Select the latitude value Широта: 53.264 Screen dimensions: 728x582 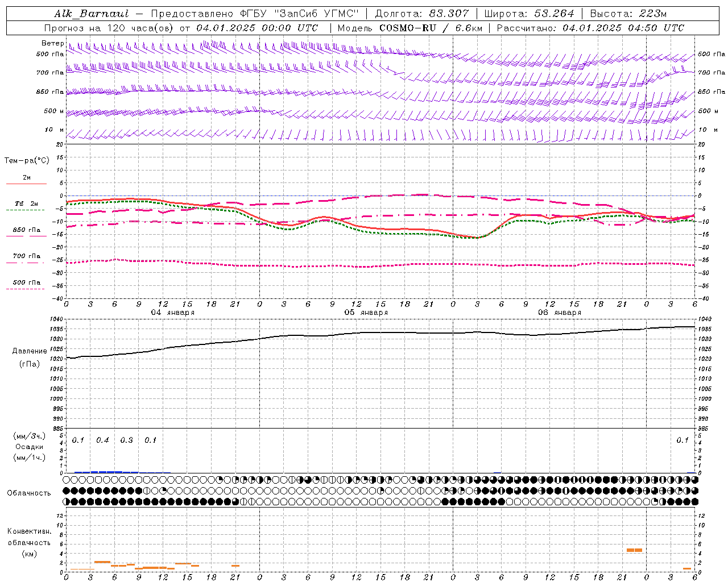[x=529, y=14]
